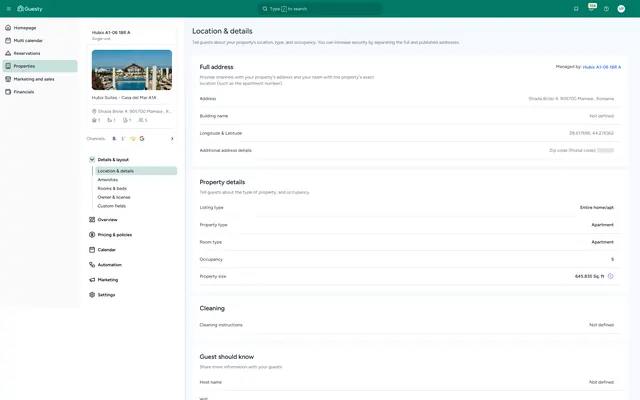Viewport: 640px width, 400px height.
Task: Click the Properties sidebar icon
Action: [x=8, y=66]
